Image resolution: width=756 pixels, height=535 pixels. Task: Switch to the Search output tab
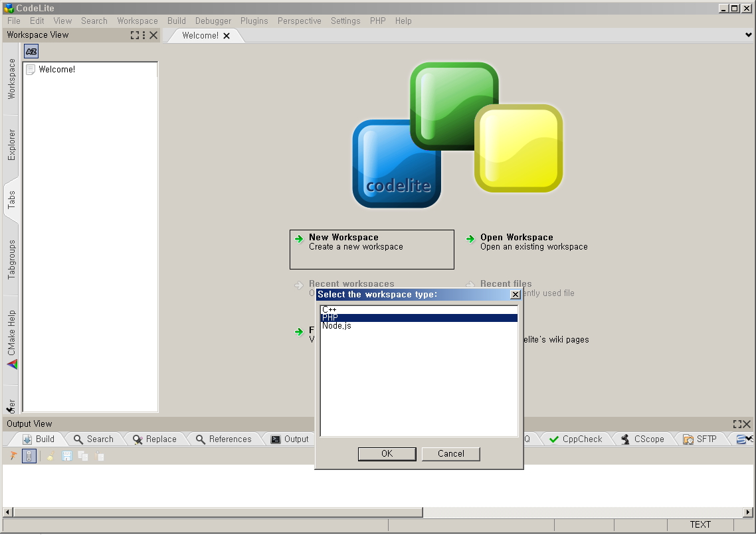(x=94, y=439)
